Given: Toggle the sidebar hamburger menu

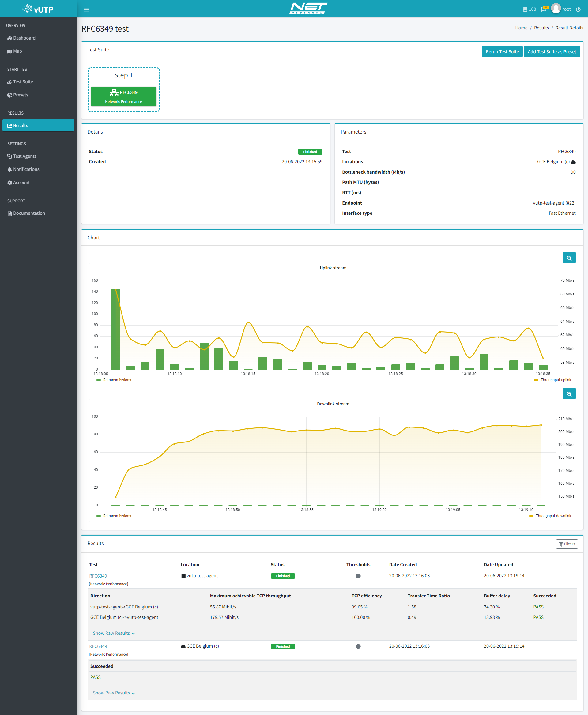Looking at the screenshot, I should tap(86, 9).
